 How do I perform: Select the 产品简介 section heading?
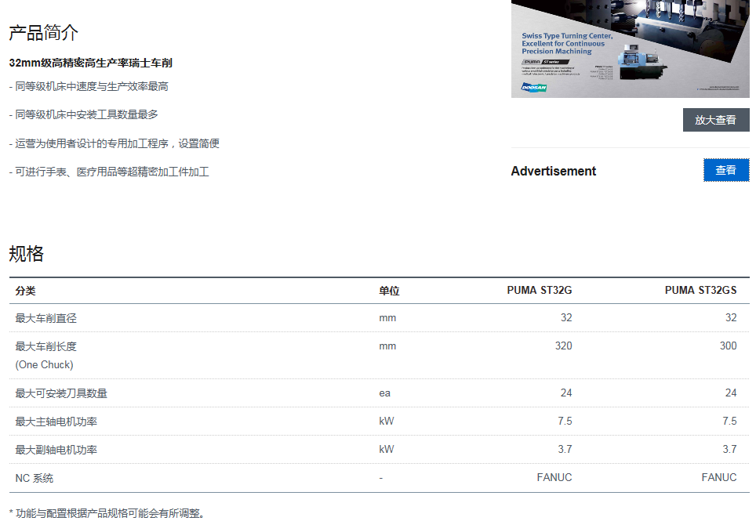click(44, 33)
